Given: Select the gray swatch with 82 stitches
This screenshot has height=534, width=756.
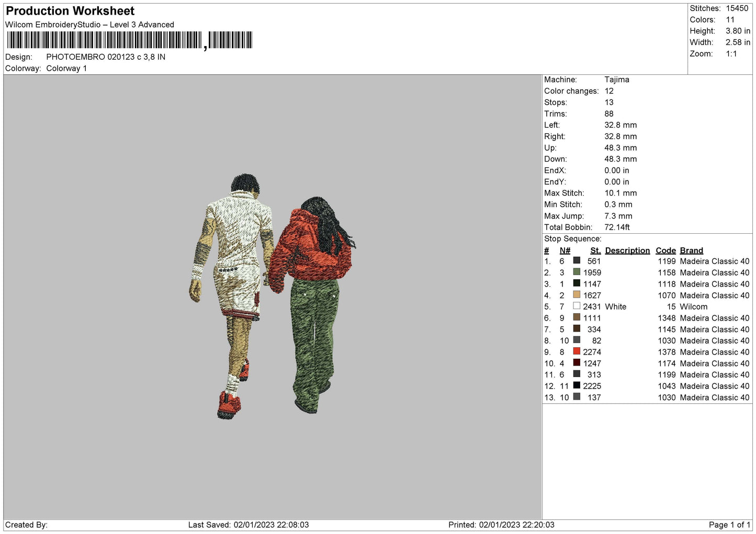Looking at the screenshot, I should pyautogui.click(x=577, y=340).
